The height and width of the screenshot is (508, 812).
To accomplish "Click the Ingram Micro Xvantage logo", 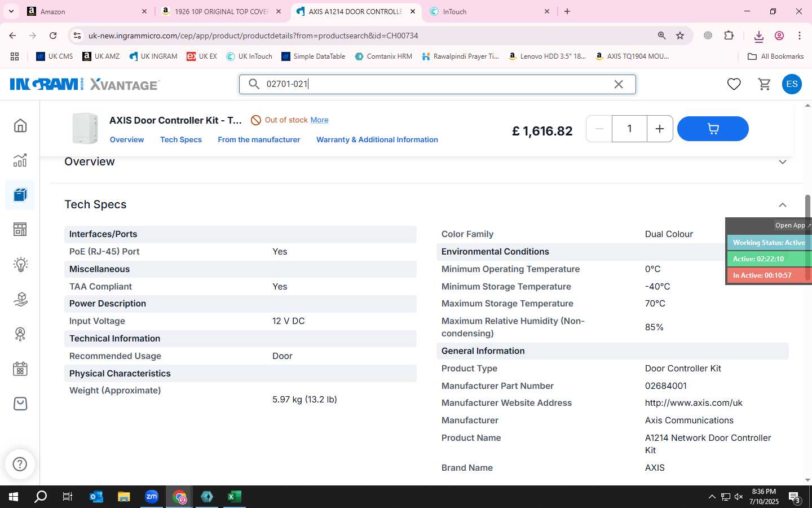I will click(85, 84).
